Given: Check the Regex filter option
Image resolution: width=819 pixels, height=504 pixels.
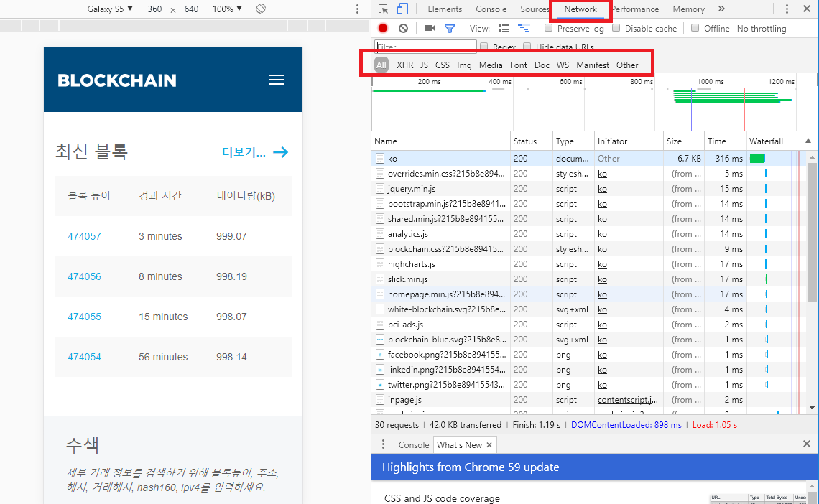Looking at the screenshot, I should coord(483,46).
